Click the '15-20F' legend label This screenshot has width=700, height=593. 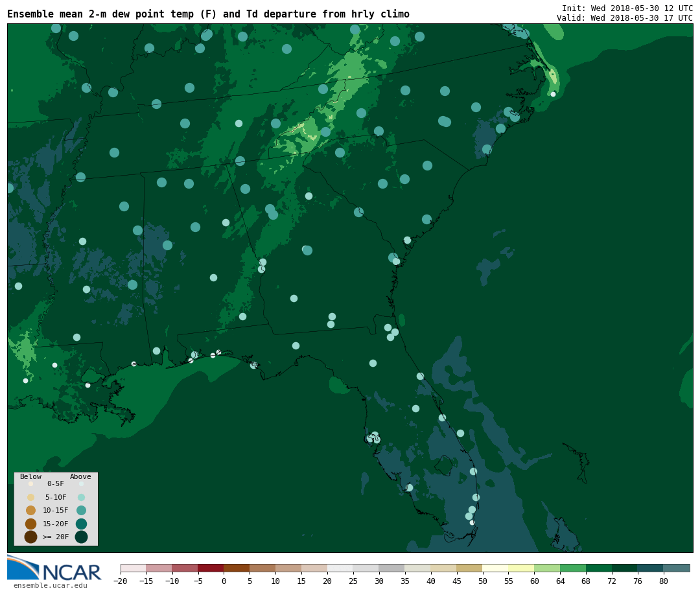coord(56,524)
